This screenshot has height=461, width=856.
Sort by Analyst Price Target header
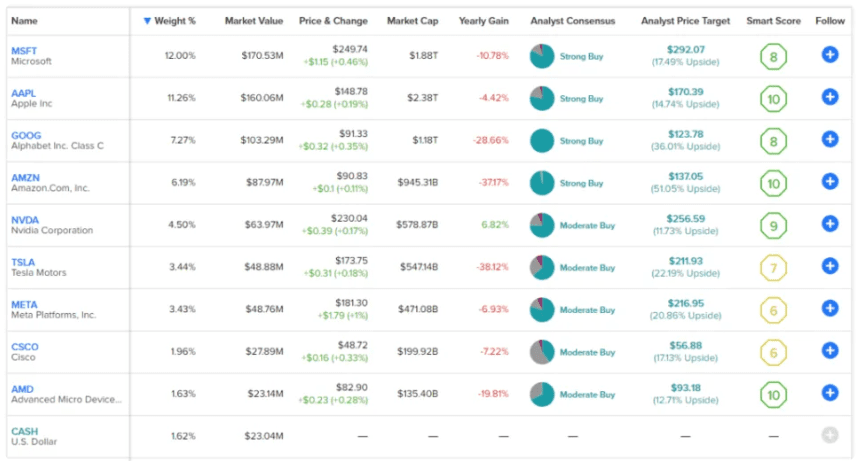pos(685,21)
